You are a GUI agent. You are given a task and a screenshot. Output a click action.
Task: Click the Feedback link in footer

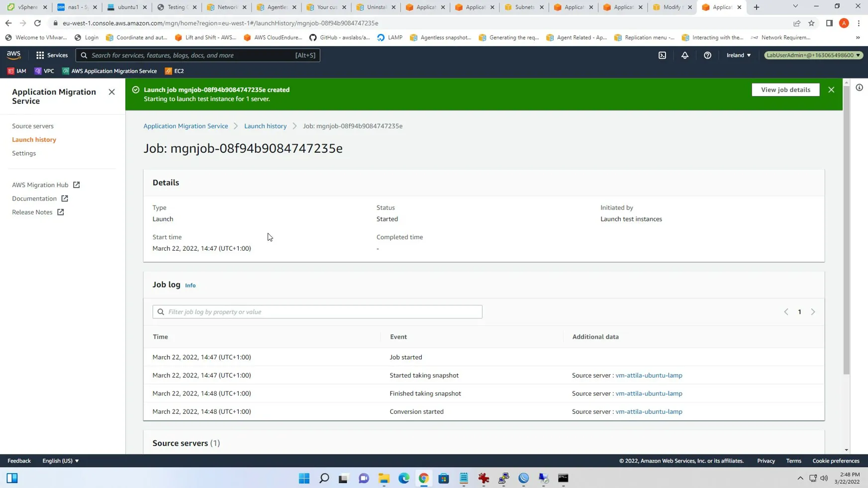tap(19, 461)
